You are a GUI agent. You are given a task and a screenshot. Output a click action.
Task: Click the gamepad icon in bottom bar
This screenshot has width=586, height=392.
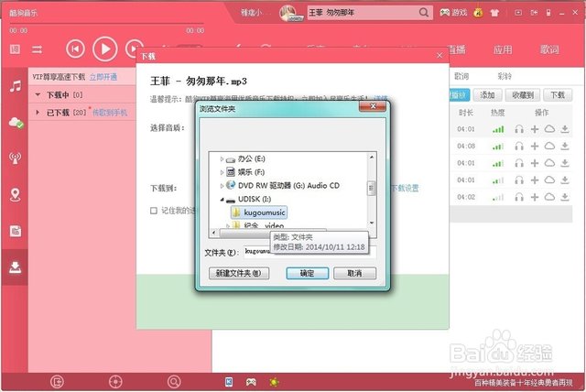tap(251, 382)
